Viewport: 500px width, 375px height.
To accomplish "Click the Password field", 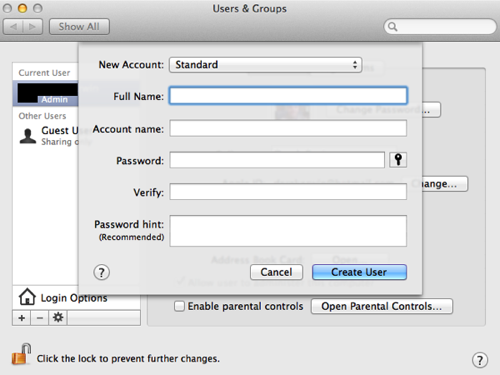I will pos(277,160).
